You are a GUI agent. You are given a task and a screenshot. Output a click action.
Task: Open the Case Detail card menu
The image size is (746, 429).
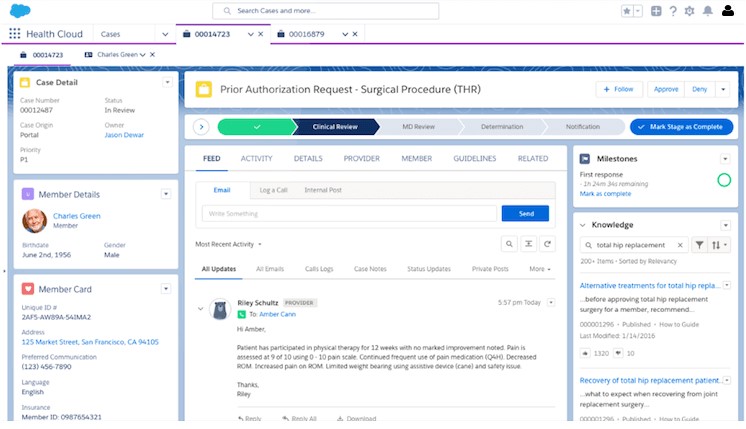(x=167, y=82)
